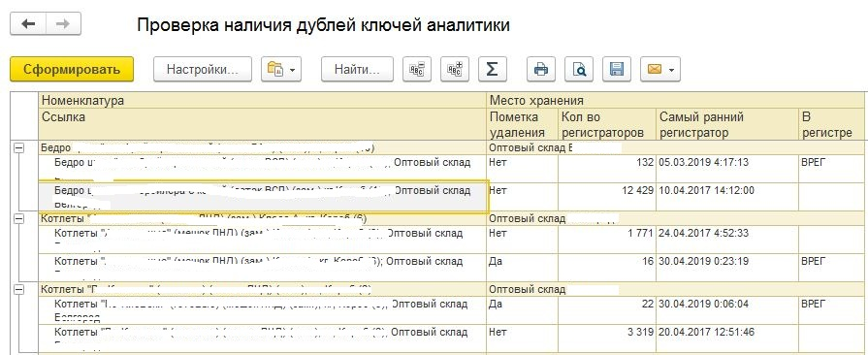Viewport: 868px width, 355px height.
Task: Select the highlighted Бедро row 12 429 link
Action: pyautogui.click(x=263, y=197)
